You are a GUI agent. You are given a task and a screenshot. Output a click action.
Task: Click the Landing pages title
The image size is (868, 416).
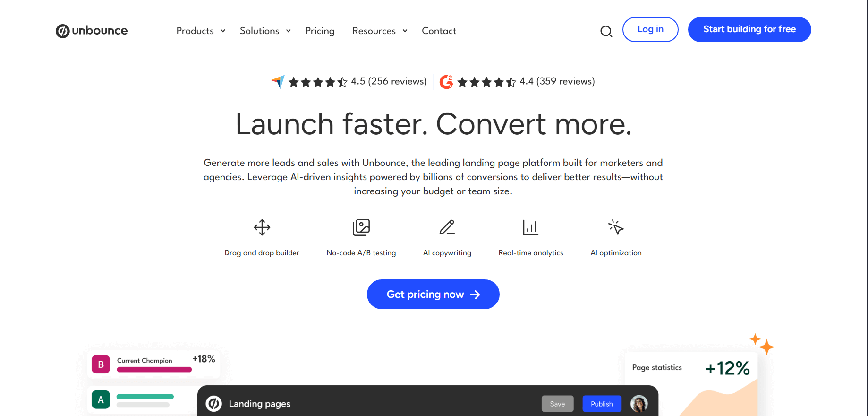click(x=259, y=404)
